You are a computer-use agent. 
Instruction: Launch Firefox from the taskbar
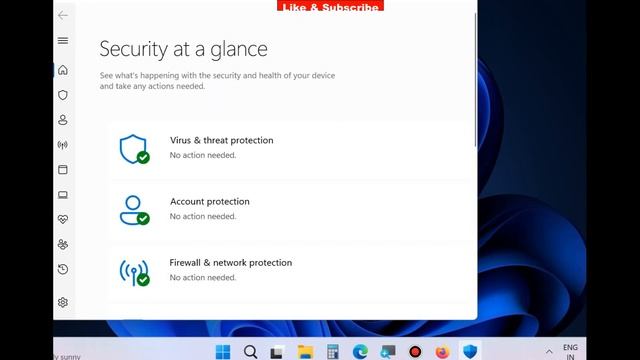[x=442, y=351]
